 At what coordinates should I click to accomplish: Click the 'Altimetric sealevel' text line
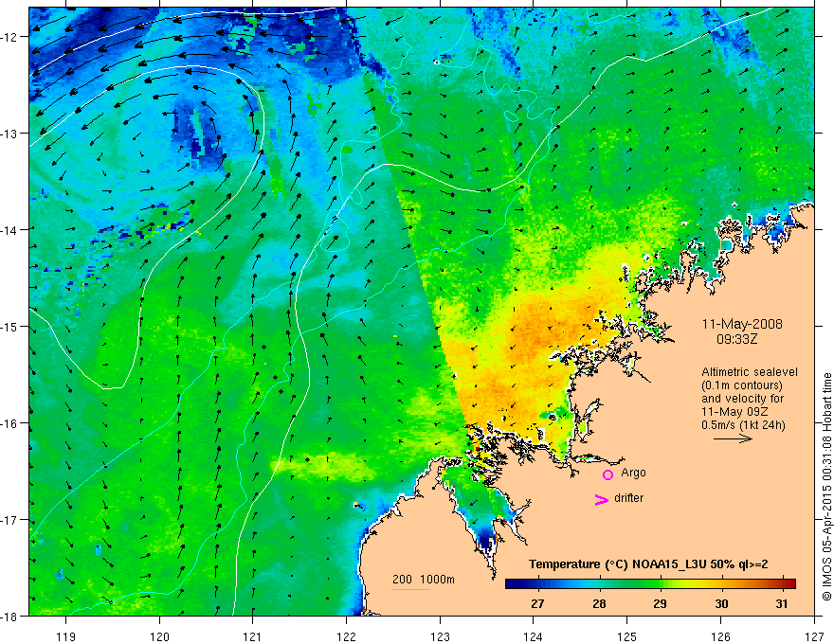click(x=750, y=372)
